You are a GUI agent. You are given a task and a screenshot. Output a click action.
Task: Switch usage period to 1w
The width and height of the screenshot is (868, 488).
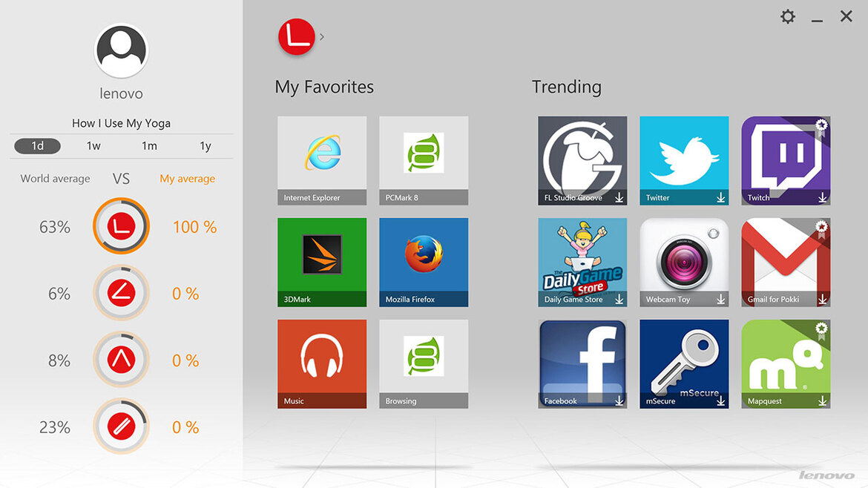(93, 146)
